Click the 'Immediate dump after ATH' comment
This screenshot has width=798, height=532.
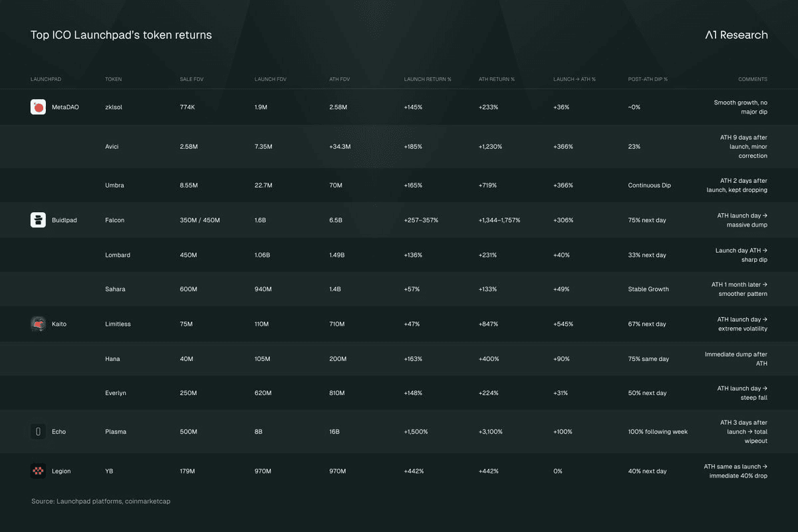click(736, 359)
